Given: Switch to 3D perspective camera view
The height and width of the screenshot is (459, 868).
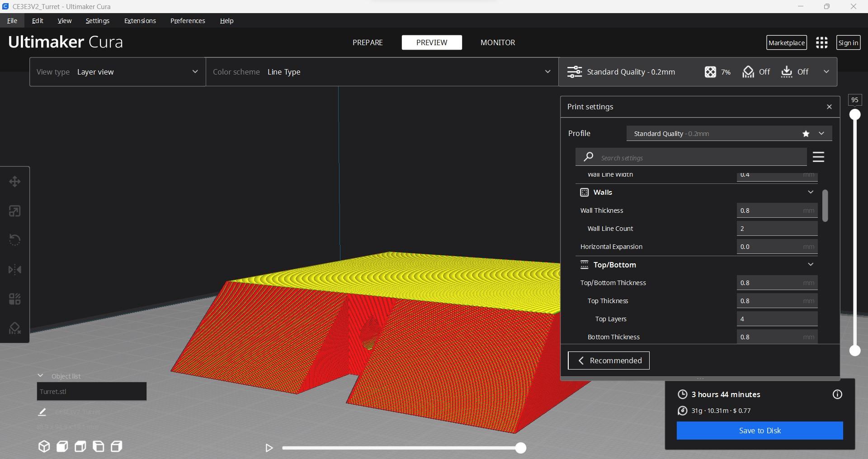Looking at the screenshot, I should coord(44,447).
